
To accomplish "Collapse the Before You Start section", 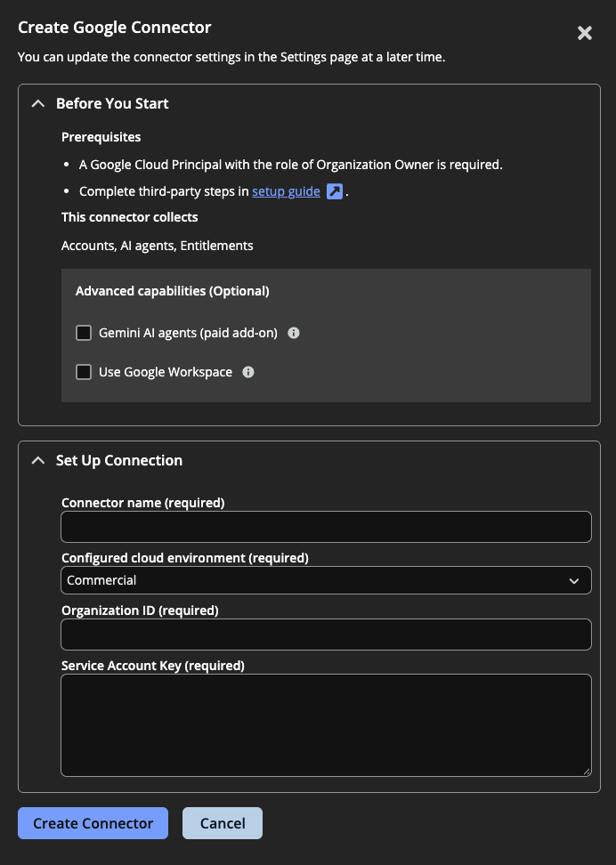I will click(38, 104).
